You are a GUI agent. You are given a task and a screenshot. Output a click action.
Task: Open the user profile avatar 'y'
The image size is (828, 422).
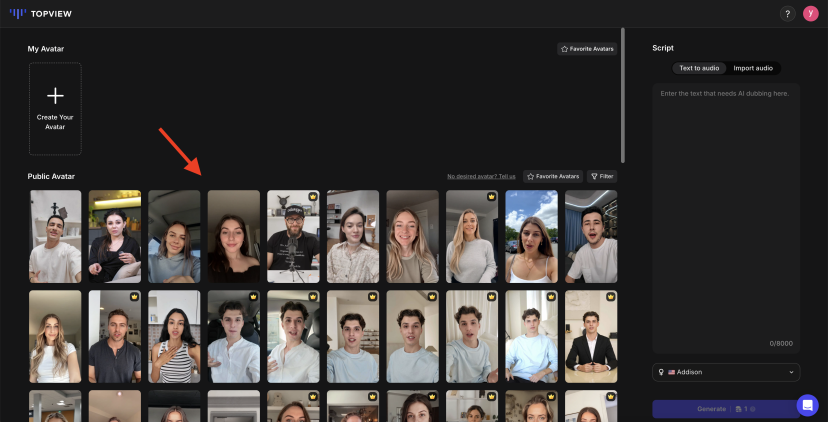click(x=811, y=14)
